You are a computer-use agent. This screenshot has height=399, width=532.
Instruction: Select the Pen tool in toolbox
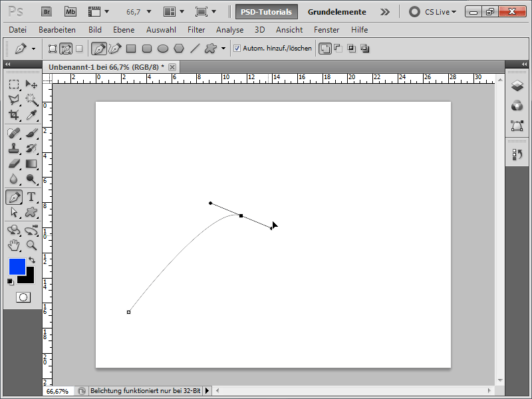14,197
